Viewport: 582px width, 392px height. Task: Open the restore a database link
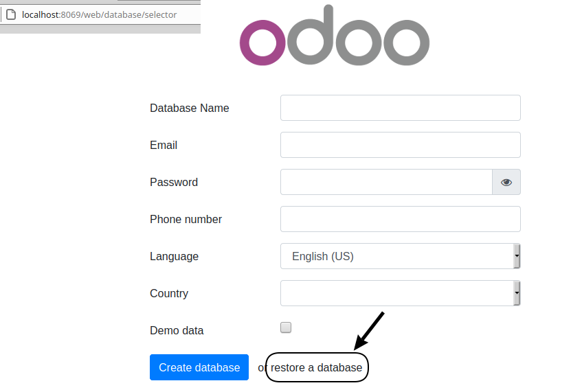[316, 367]
